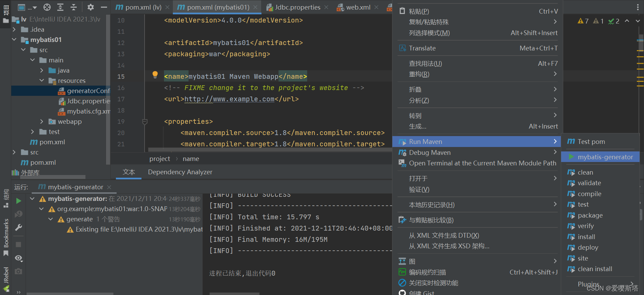Click the three-dot editor tabs menu icon
The height and width of the screenshot is (295, 644).
[638, 7]
